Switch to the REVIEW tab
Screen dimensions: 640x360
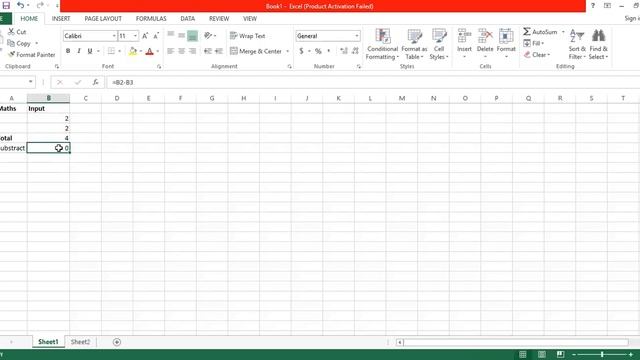[x=219, y=19]
